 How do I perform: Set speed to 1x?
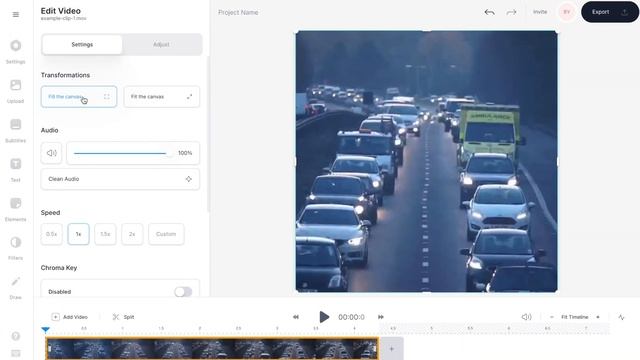point(78,234)
